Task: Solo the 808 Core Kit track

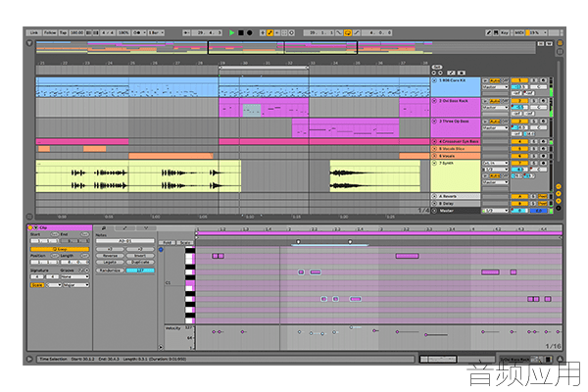Action: click(x=533, y=80)
